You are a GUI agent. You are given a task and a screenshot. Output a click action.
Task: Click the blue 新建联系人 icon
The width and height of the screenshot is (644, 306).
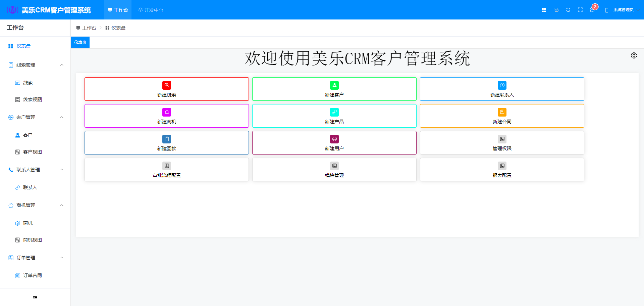pos(502,85)
